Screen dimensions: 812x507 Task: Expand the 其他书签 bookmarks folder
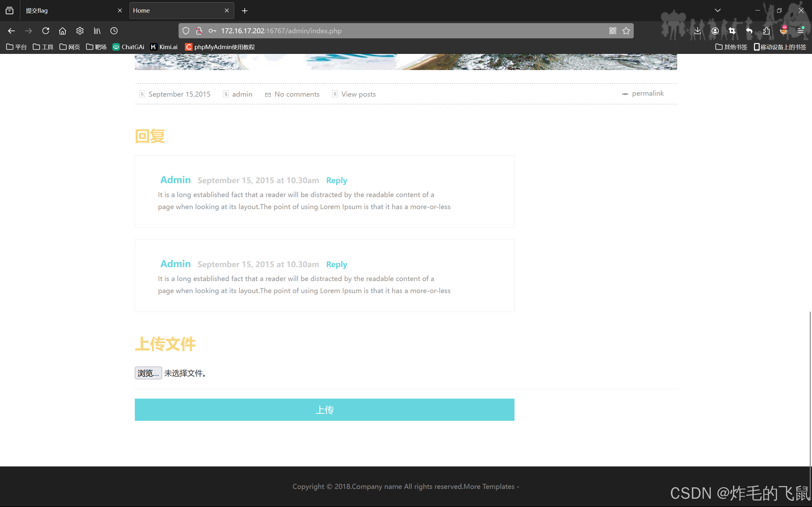pos(731,47)
